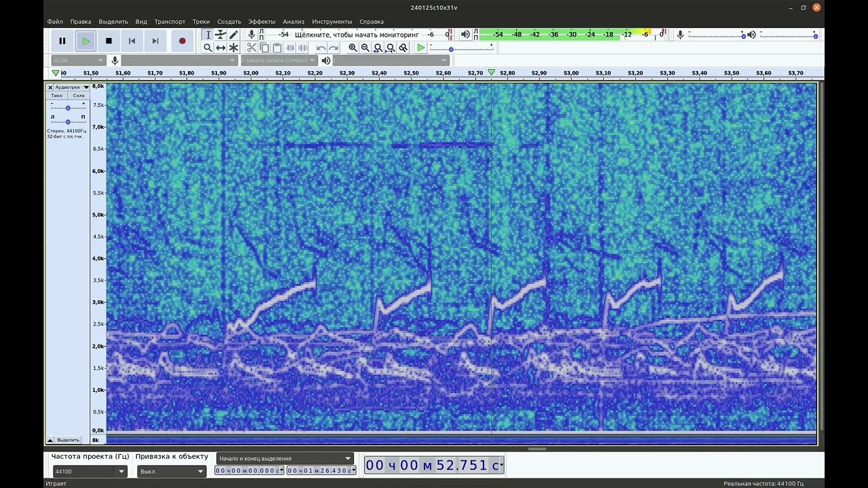Pause playback with the Pause button
Screen dimensions: 868x488
(62, 41)
